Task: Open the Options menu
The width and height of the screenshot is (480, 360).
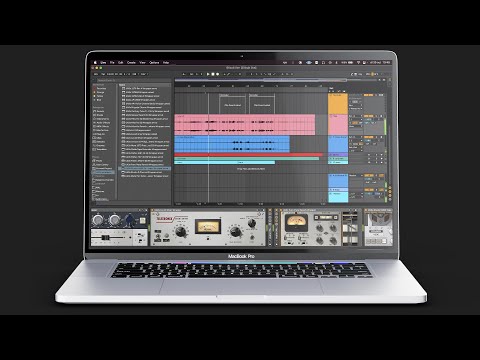Action: click(x=154, y=62)
